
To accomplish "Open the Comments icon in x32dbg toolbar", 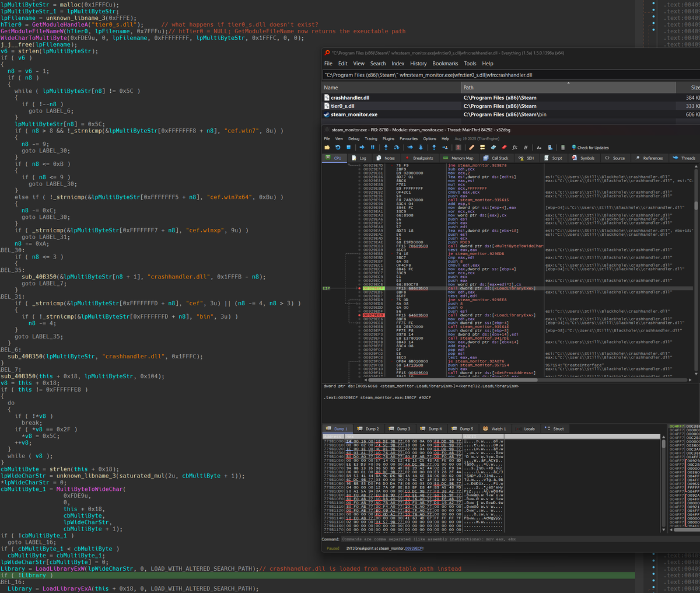I will coord(482,147).
